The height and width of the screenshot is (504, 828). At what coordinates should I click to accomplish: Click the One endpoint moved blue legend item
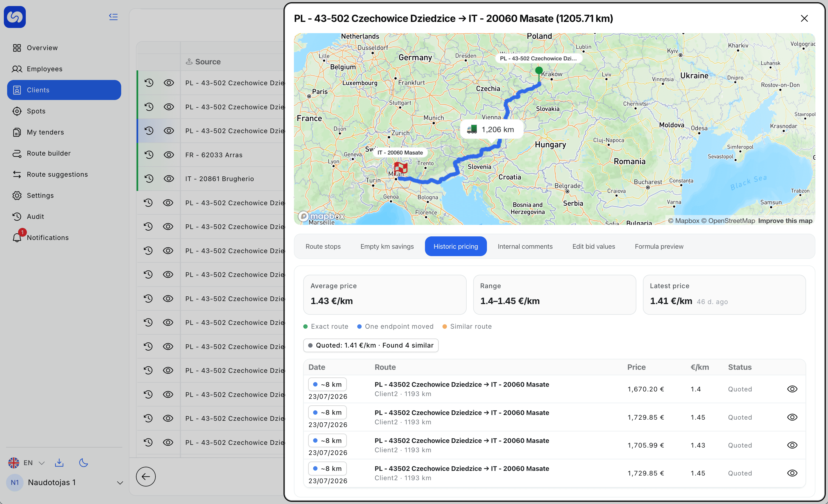pos(395,327)
